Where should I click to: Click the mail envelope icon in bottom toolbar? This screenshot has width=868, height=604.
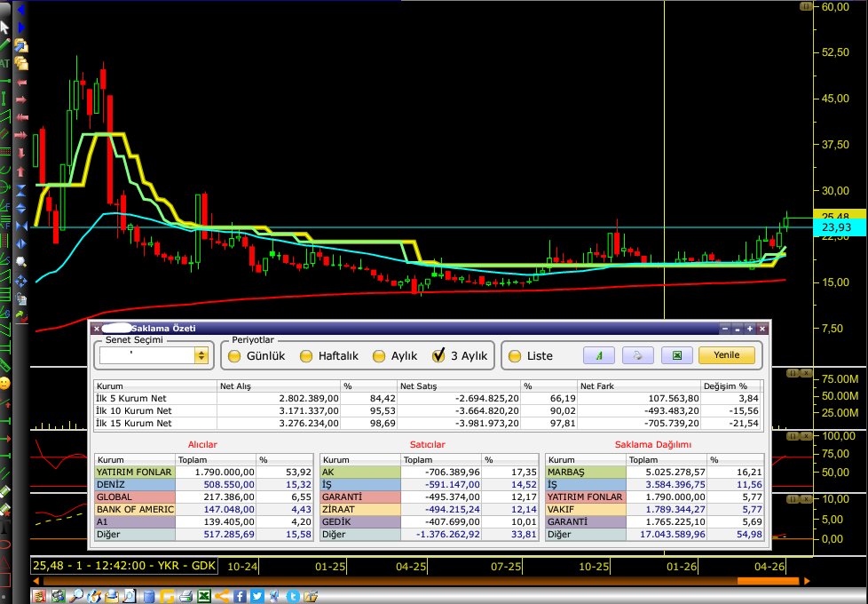coord(113,596)
